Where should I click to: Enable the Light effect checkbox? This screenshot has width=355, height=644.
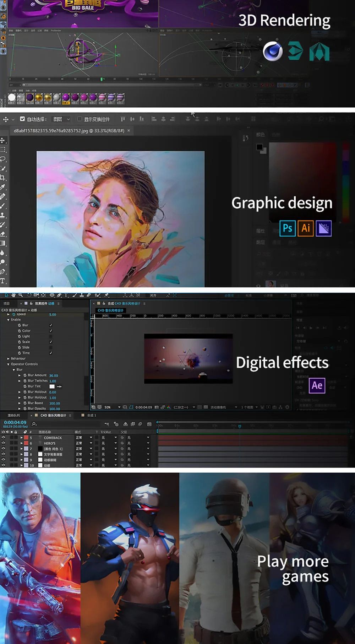(51, 336)
